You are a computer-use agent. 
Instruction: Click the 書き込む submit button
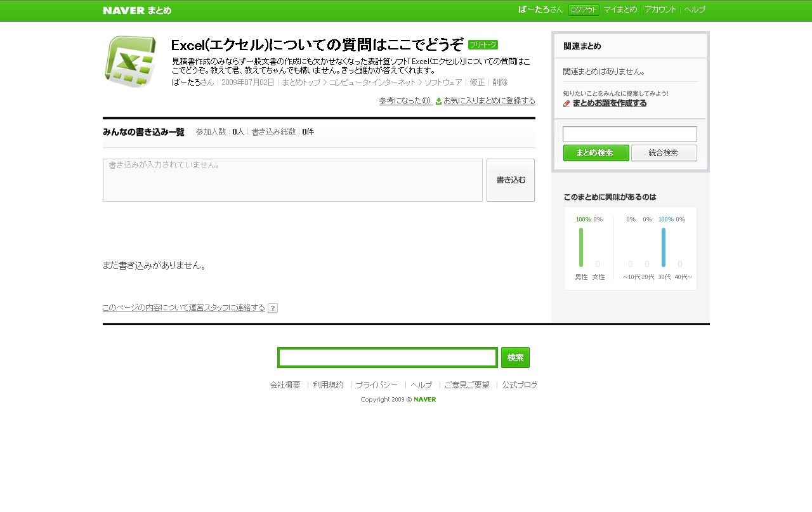coord(511,180)
